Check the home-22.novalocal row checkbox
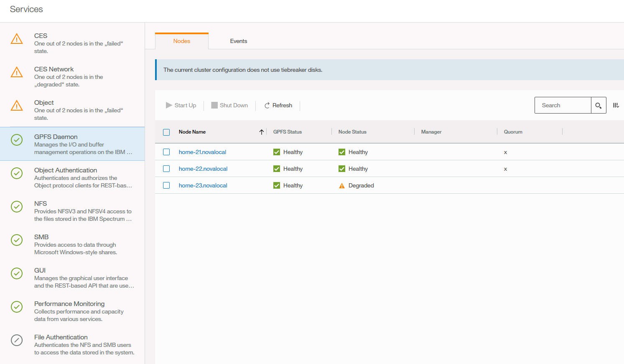This screenshot has height=364, width=624. 166,169
